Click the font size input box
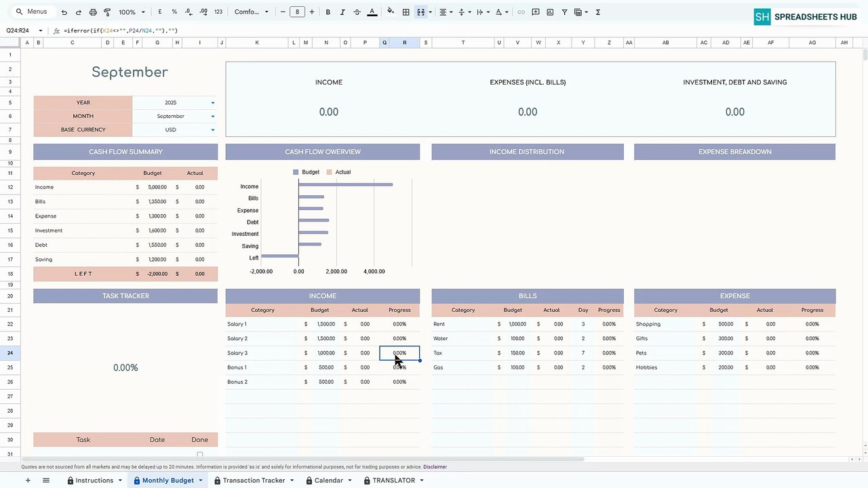 (x=297, y=12)
